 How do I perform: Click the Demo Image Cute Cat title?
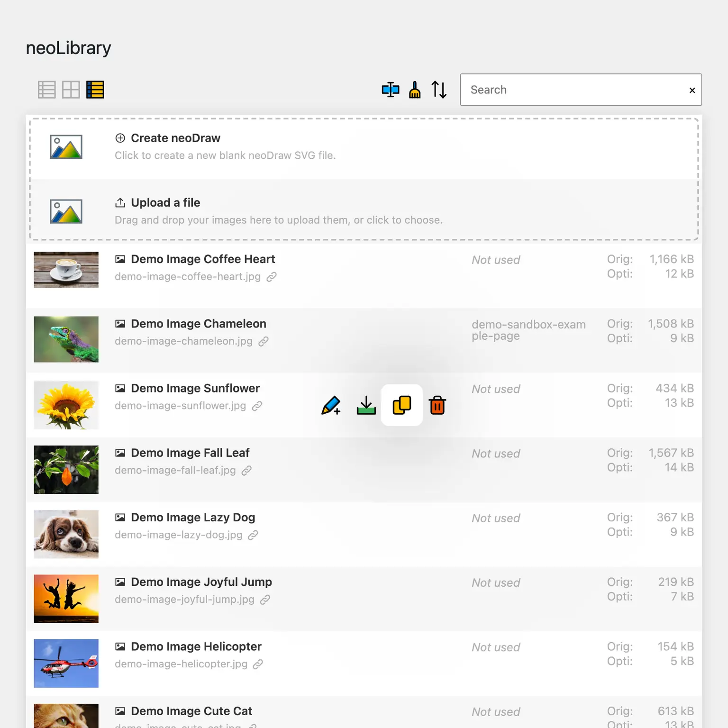click(x=191, y=711)
